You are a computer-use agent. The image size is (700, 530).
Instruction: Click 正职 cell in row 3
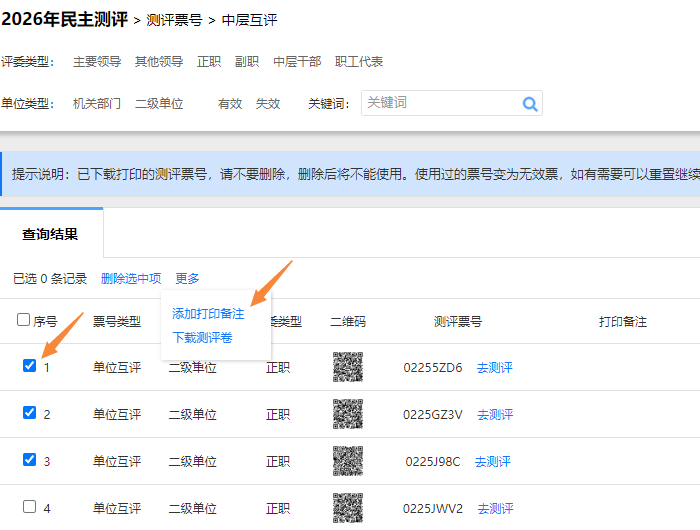coord(278,461)
